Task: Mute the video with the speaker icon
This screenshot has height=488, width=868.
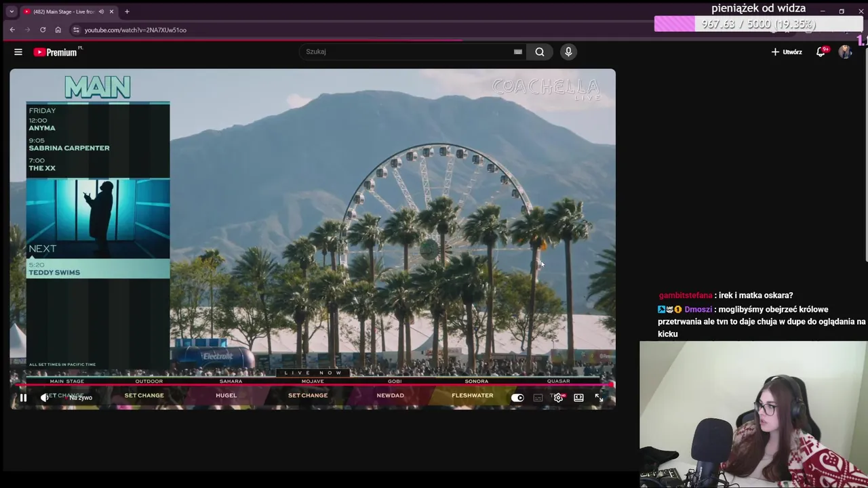Action: tap(45, 398)
